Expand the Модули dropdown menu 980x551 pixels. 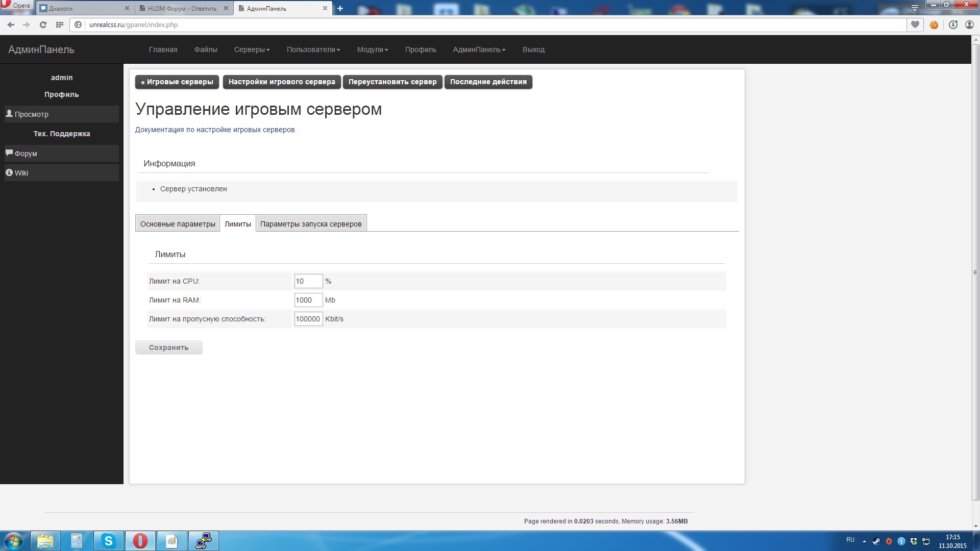pos(372,49)
